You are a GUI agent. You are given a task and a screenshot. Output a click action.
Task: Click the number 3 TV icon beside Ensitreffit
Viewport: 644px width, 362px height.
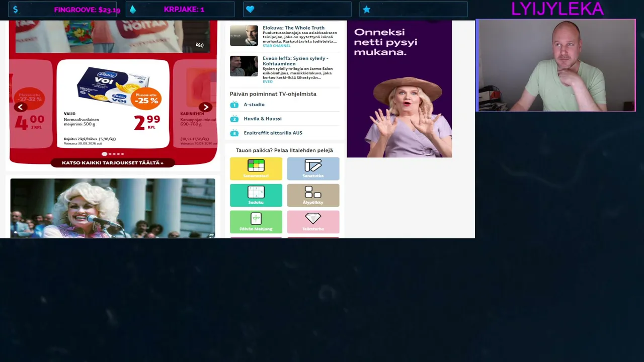point(234,133)
